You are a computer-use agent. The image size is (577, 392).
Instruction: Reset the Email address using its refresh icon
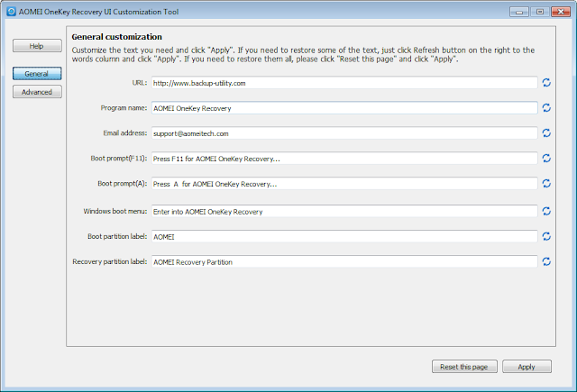click(546, 132)
